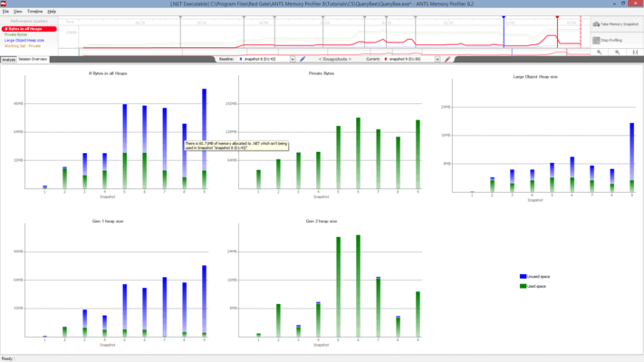This screenshot has width=644, height=362.
Task: Toggle the Large Object Heap size counter
Action: click(x=24, y=40)
